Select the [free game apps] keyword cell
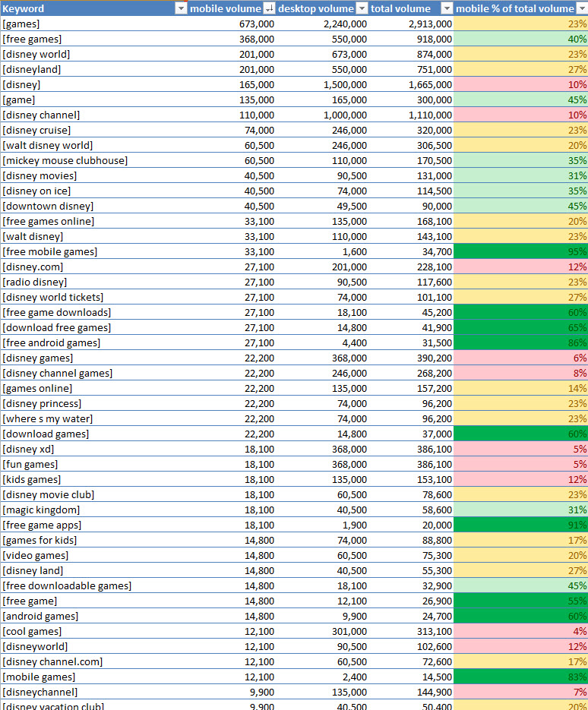The width and height of the screenshot is (588, 710). (x=93, y=525)
